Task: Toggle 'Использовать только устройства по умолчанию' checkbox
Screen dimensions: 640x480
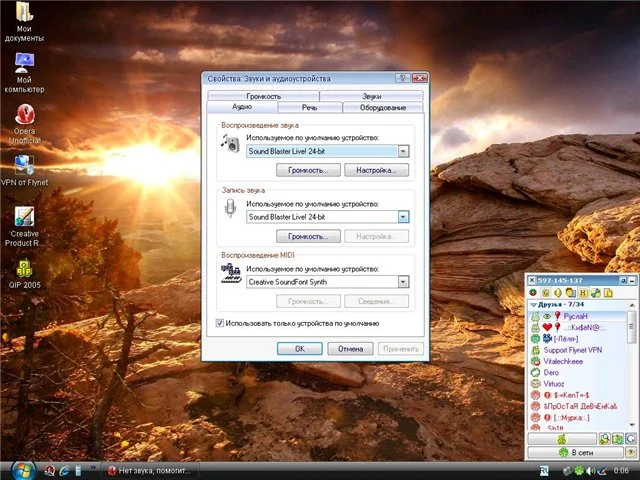Action: [220, 323]
